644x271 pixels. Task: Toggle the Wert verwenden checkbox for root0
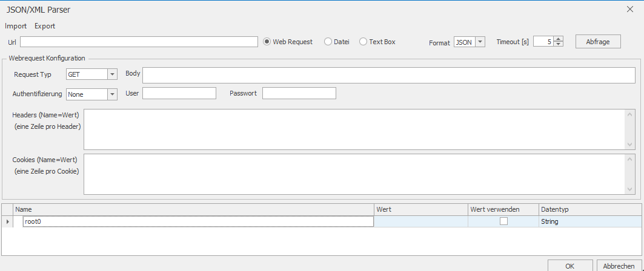click(x=503, y=221)
